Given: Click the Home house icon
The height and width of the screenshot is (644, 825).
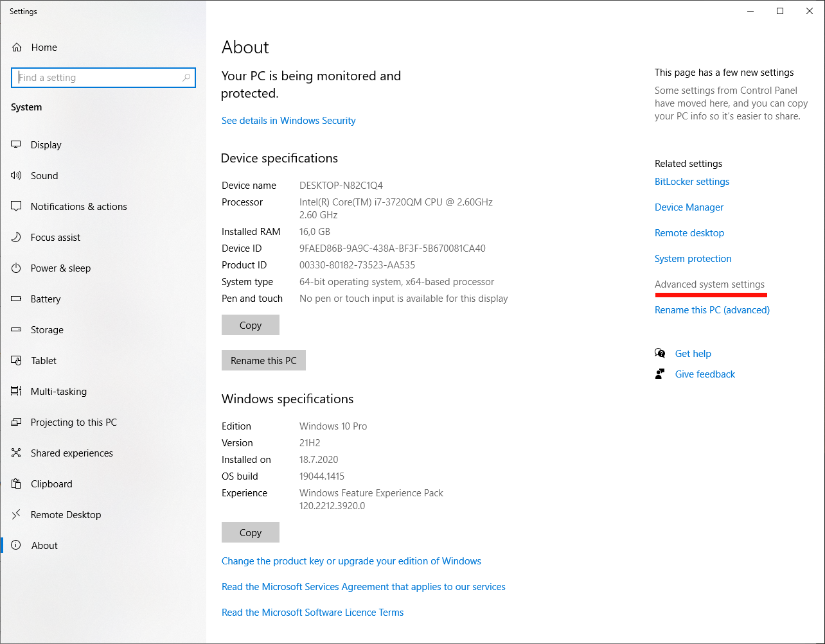Looking at the screenshot, I should pyautogui.click(x=17, y=48).
